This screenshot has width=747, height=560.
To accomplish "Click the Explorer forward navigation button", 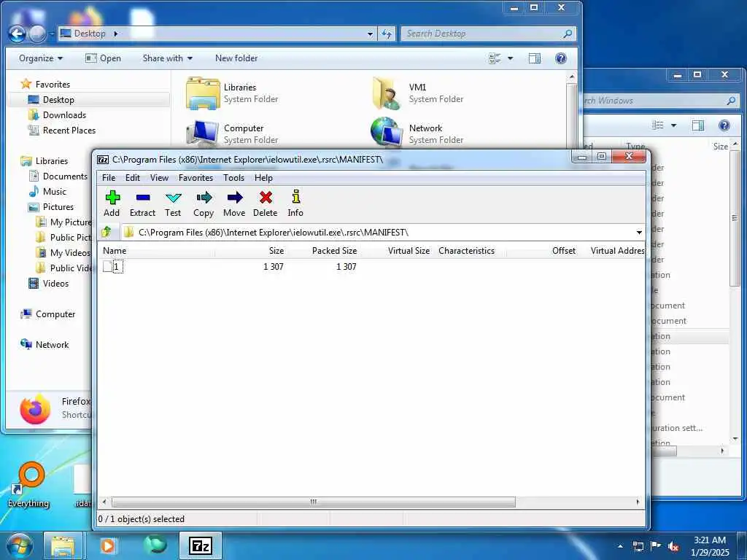I will [x=38, y=34].
